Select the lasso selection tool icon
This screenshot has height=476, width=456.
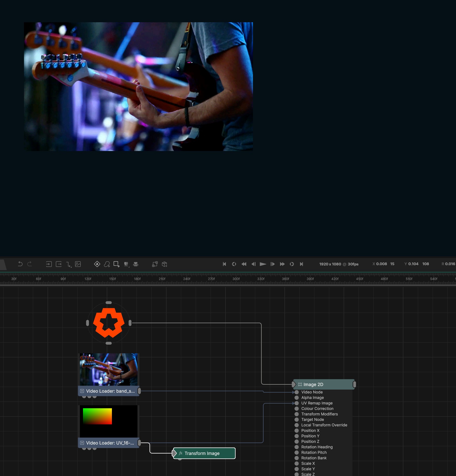coord(107,264)
